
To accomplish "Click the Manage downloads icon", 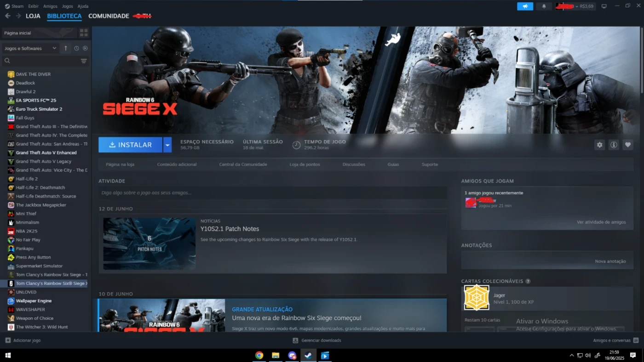I will coord(295,340).
